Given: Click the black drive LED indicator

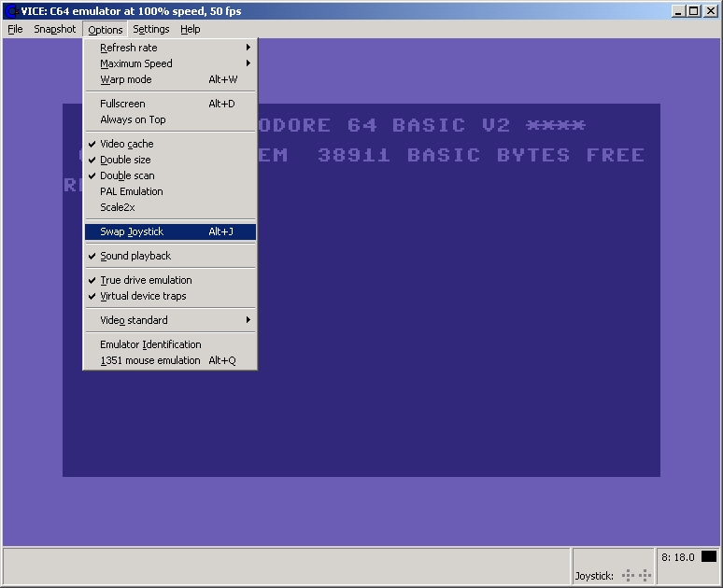Looking at the screenshot, I should (x=708, y=556).
